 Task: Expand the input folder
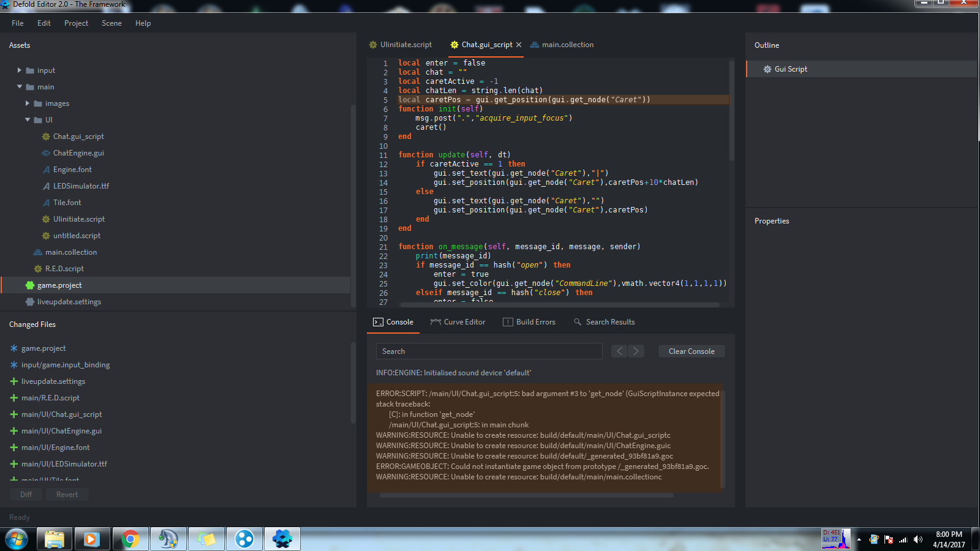[x=19, y=70]
